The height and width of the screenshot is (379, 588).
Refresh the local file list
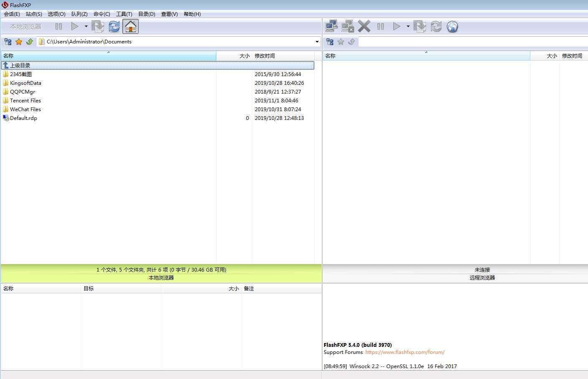(114, 27)
